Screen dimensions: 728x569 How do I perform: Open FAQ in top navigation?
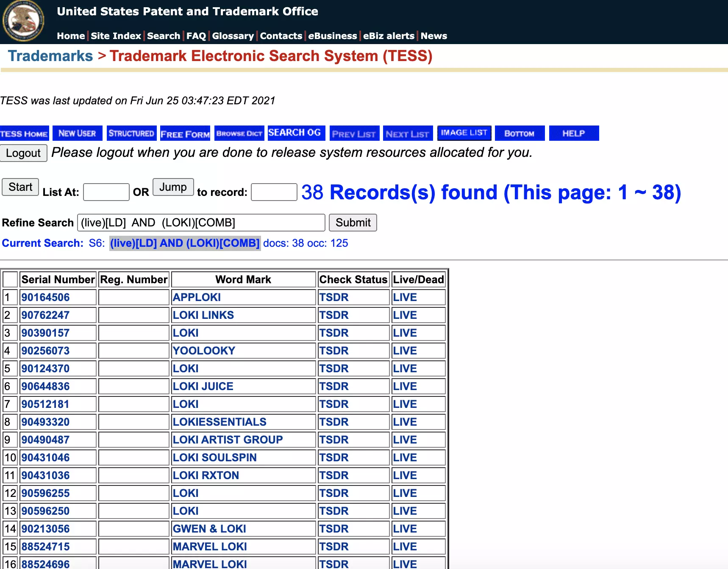click(196, 36)
